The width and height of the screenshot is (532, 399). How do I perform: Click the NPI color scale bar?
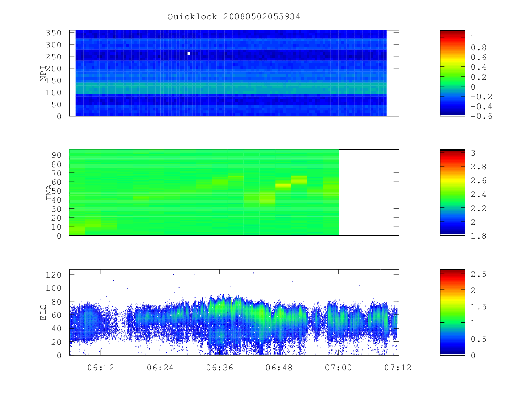(x=452, y=73)
